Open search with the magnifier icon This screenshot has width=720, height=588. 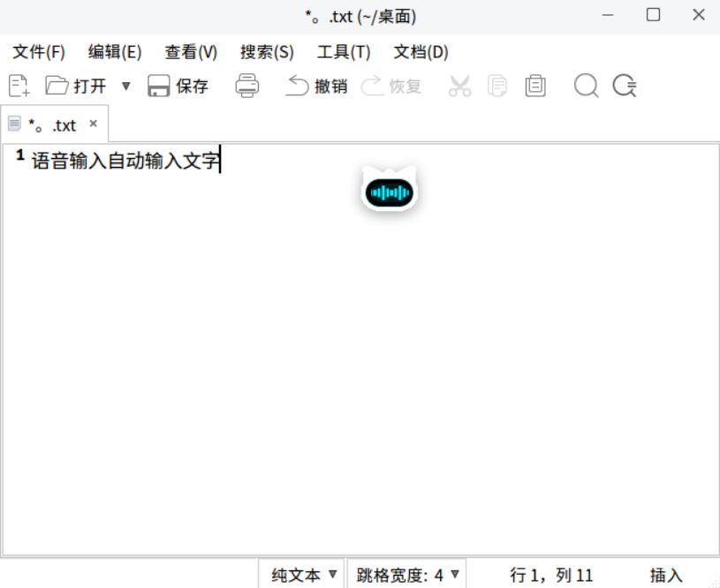[x=585, y=86]
